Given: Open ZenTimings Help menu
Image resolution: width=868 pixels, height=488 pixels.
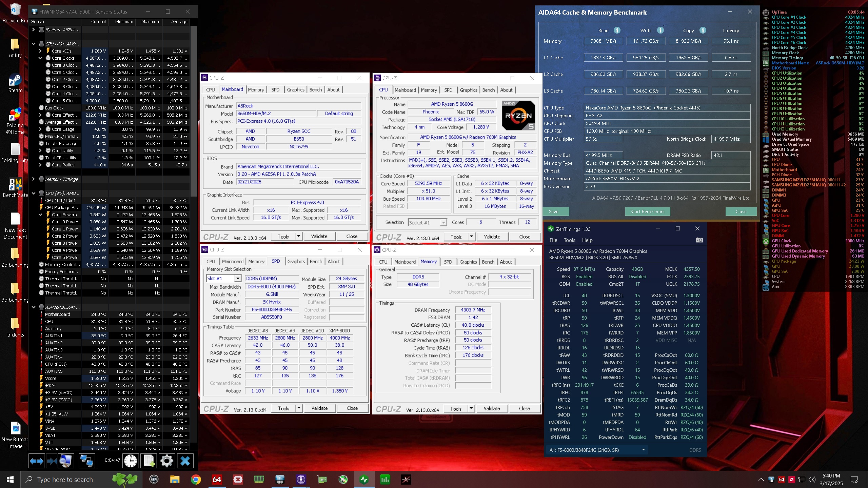Looking at the screenshot, I should (587, 240).
